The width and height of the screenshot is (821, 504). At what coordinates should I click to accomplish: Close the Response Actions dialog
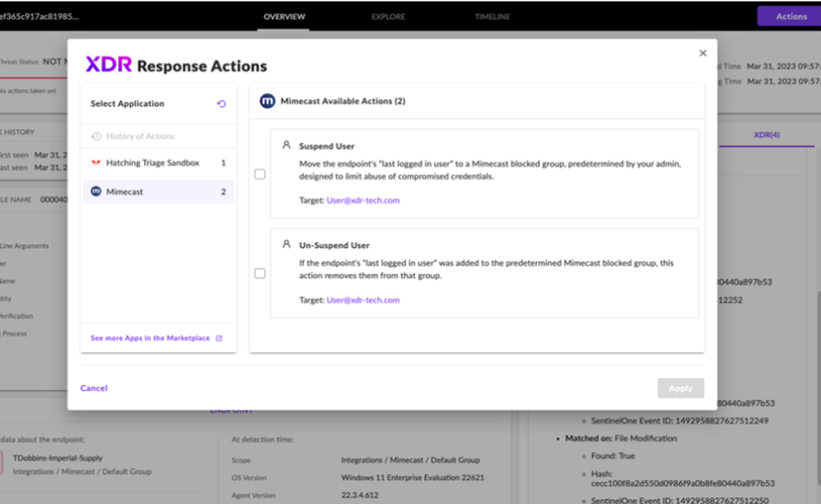[703, 54]
